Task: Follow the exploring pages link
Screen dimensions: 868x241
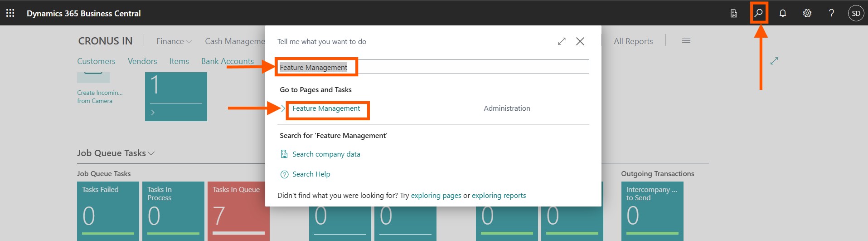Action: pos(436,196)
